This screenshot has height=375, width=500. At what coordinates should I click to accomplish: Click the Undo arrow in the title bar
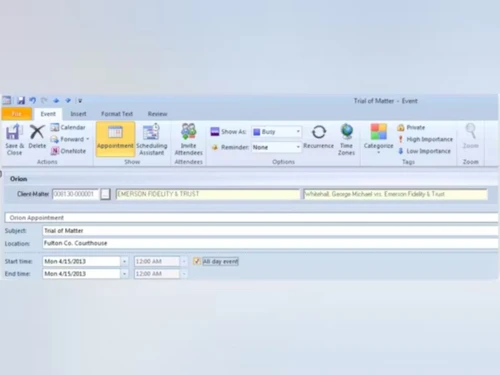pyautogui.click(x=33, y=100)
